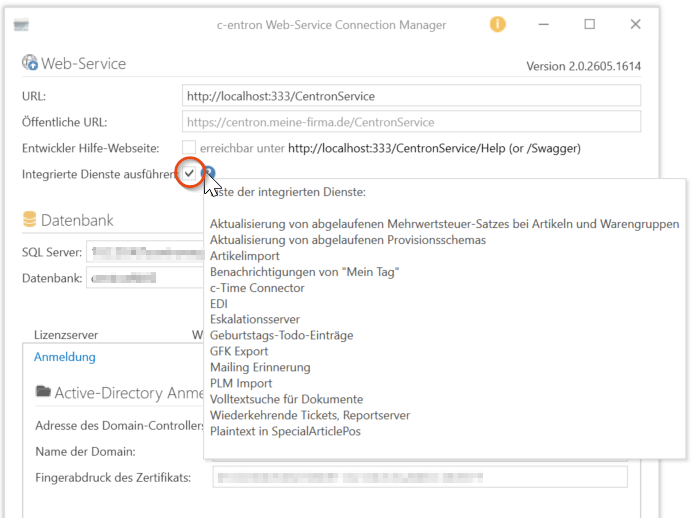Viewport: 700px width, 518px height.
Task: Click 'Artikelimport' in services list
Action: click(x=245, y=256)
